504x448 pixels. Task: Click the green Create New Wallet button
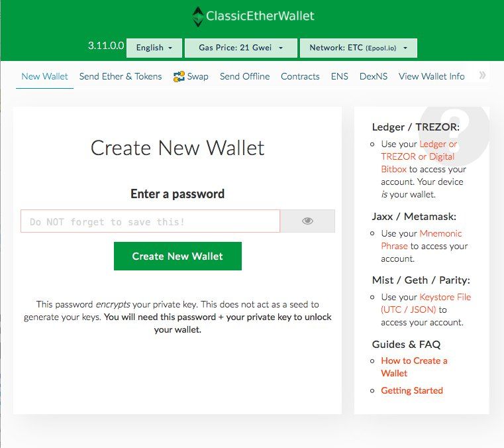pos(177,256)
